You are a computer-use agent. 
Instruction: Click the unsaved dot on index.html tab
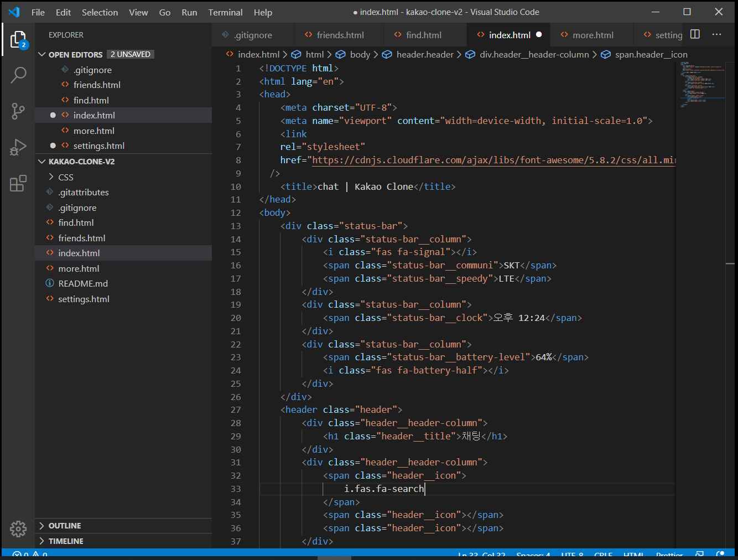pyautogui.click(x=539, y=34)
